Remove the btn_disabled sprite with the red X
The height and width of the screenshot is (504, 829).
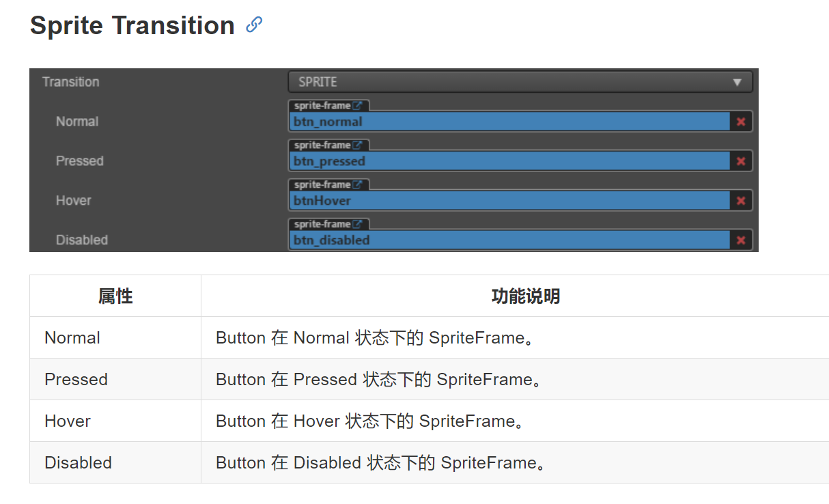pos(741,240)
